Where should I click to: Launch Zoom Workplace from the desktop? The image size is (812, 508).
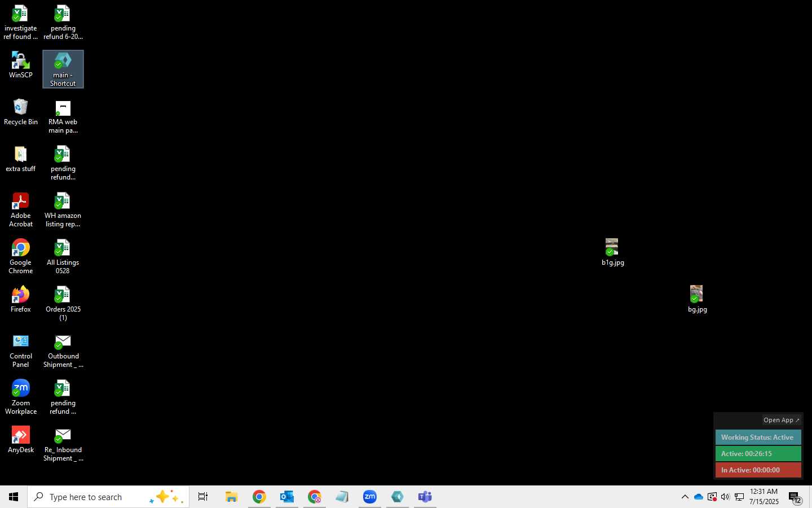pos(20,397)
